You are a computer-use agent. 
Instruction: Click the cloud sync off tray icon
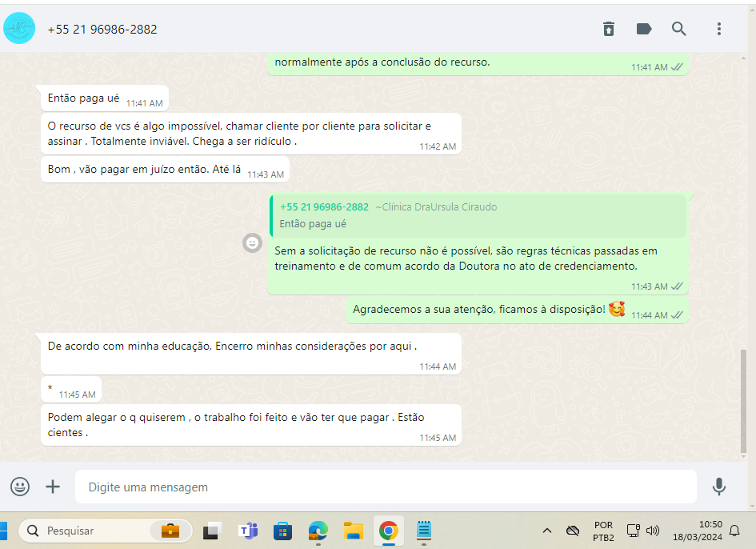(572, 531)
